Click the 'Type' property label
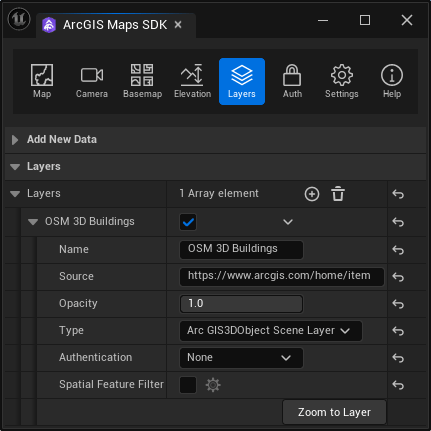The width and height of the screenshot is (431, 431). coord(71,331)
